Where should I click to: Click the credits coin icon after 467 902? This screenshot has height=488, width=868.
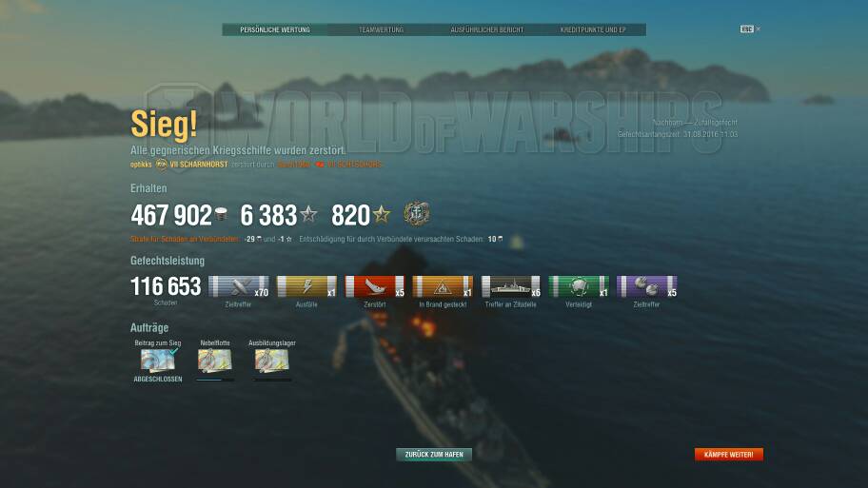pyautogui.click(x=221, y=214)
